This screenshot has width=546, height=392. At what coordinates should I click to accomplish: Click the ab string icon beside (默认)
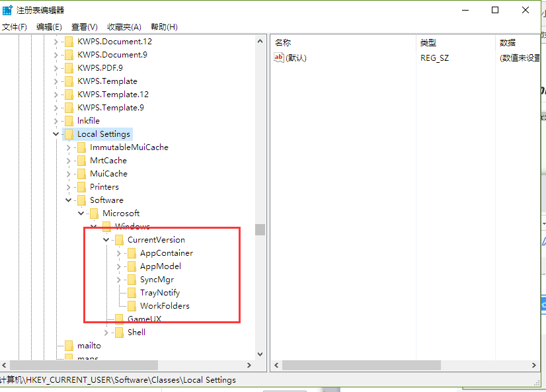click(x=279, y=58)
